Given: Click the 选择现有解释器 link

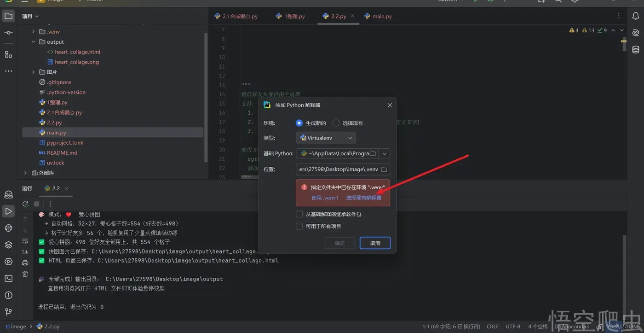Looking at the screenshot, I should coord(363,198).
